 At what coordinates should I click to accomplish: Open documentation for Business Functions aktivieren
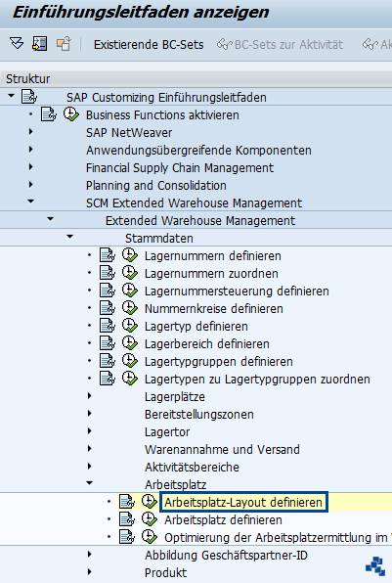(x=49, y=114)
